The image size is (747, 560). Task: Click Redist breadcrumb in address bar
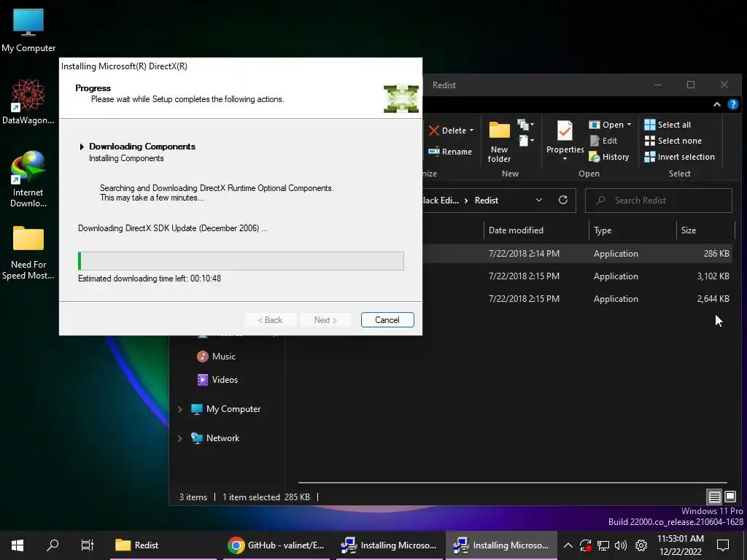point(486,201)
